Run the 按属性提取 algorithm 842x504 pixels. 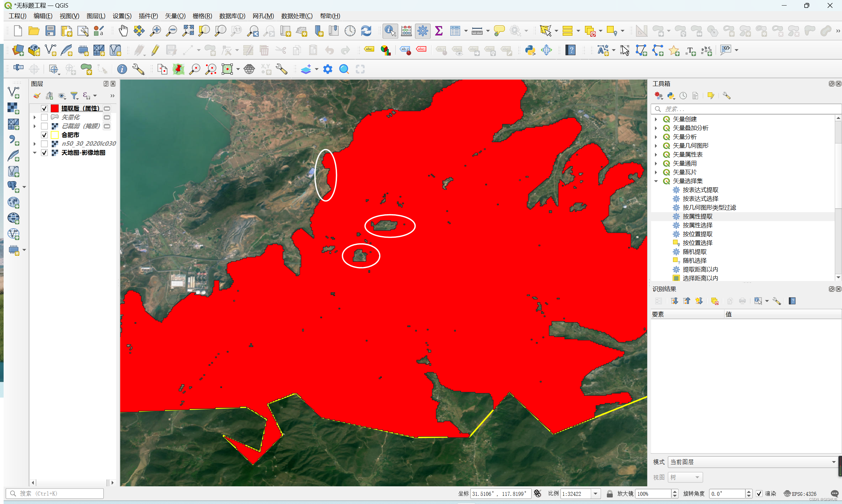click(x=697, y=216)
